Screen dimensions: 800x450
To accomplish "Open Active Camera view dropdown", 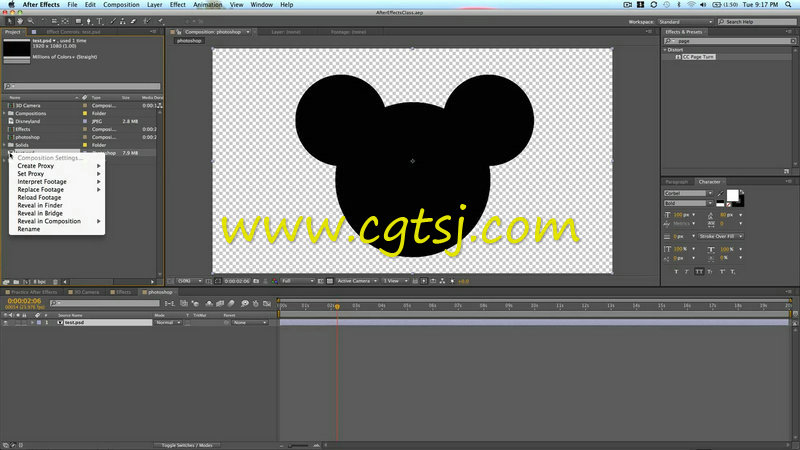I will click(357, 281).
